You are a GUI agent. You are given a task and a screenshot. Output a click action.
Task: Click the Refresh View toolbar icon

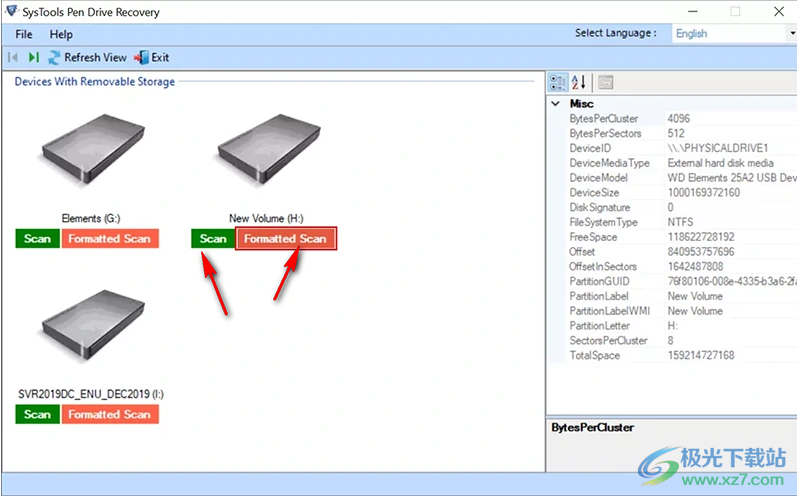point(56,58)
